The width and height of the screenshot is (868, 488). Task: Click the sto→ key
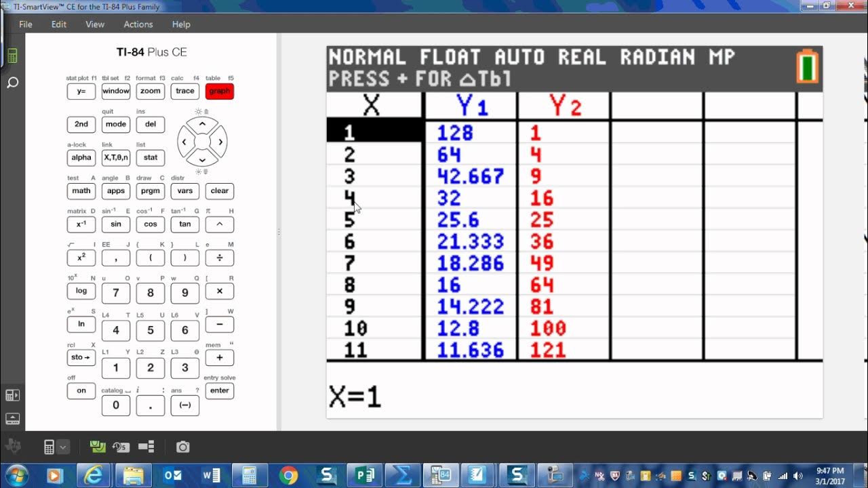point(81,357)
